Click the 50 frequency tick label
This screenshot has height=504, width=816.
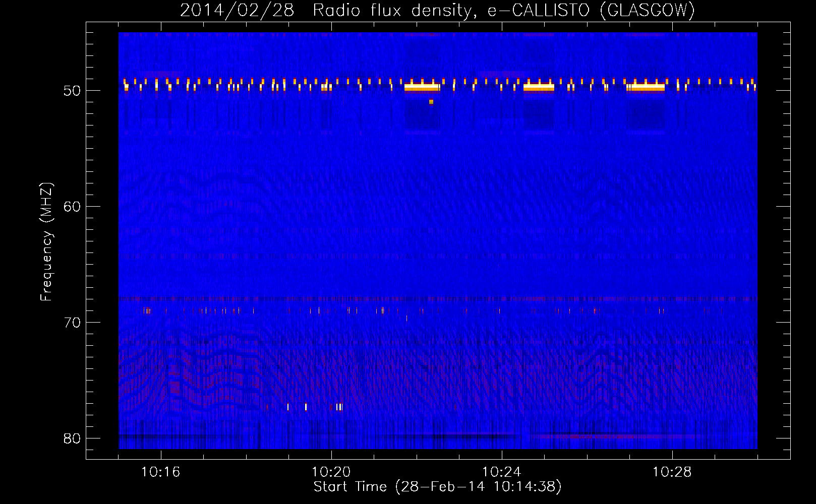[73, 91]
